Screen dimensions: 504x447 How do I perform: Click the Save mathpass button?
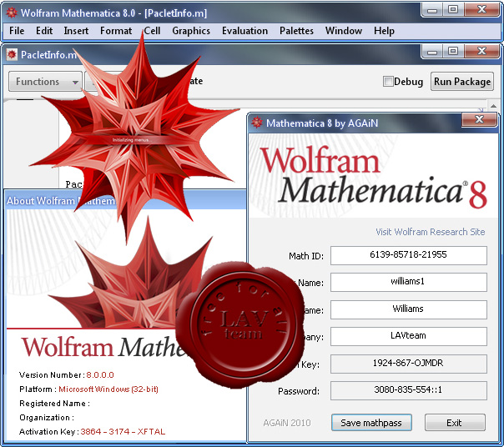pyautogui.click(x=371, y=423)
